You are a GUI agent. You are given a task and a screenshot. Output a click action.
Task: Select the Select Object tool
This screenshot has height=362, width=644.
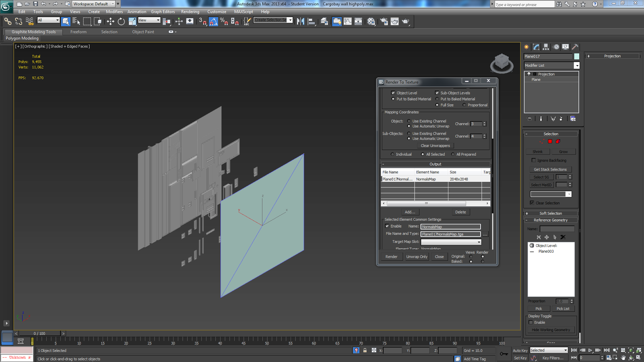point(66,21)
